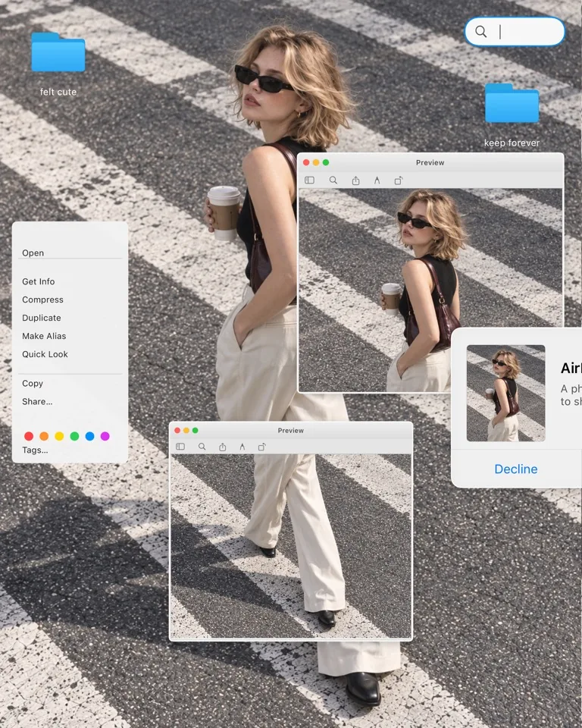Select Get Info in context menu

pos(39,281)
